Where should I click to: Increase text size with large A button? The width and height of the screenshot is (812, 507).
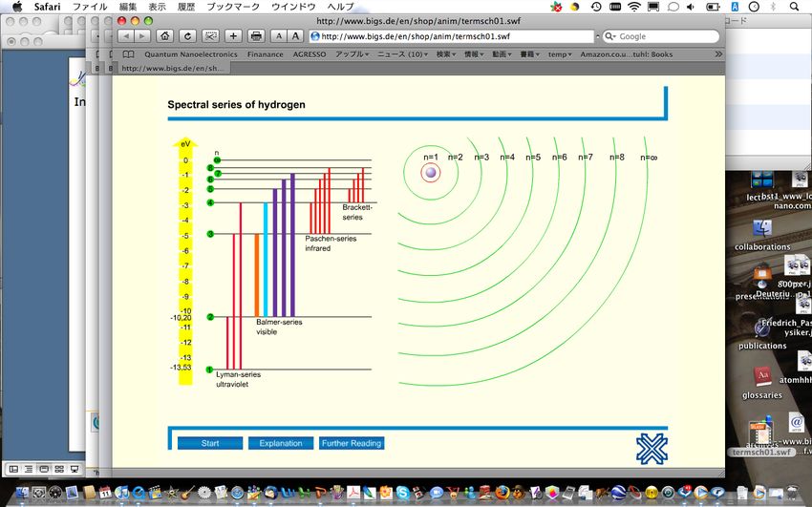point(295,36)
